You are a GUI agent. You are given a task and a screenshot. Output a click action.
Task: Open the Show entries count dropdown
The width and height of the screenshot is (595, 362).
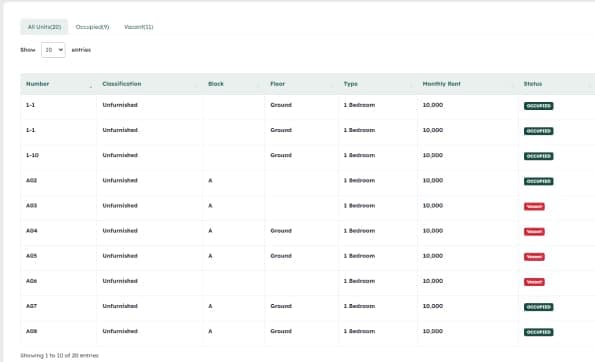[53, 50]
